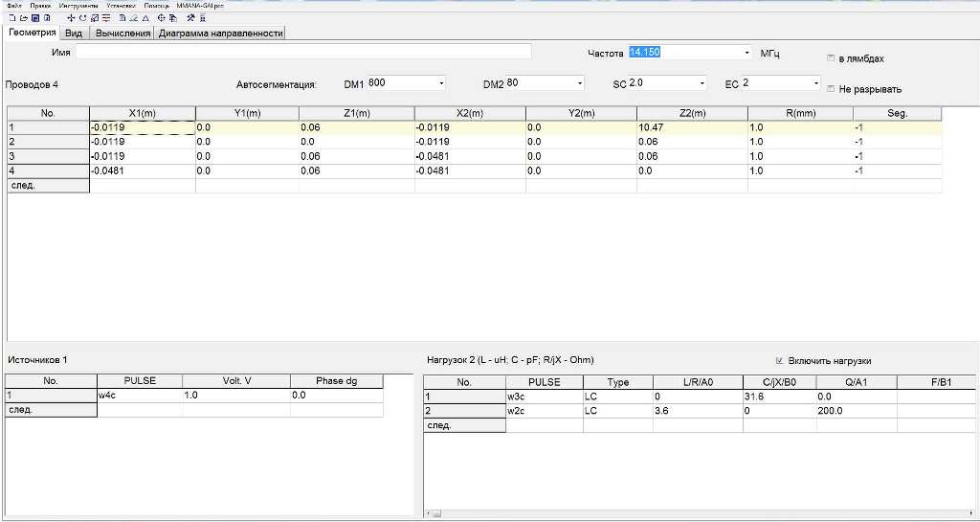This screenshot has height=522, width=980.
Task: Open the Правка menu
Action: [40, 5]
